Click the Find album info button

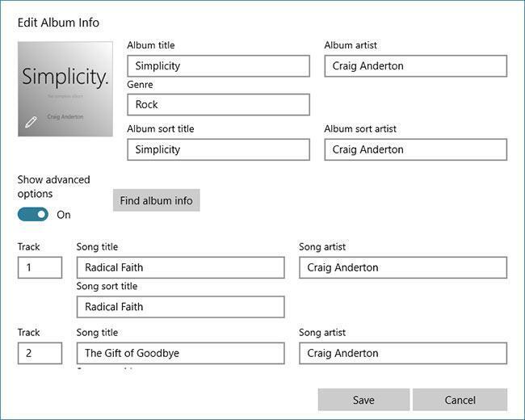pos(157,200)
